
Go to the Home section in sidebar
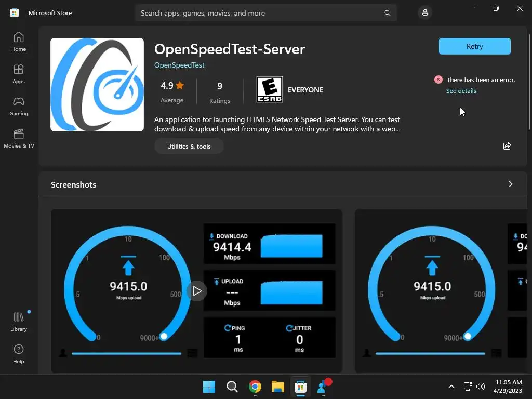click(x=19, y=42)
